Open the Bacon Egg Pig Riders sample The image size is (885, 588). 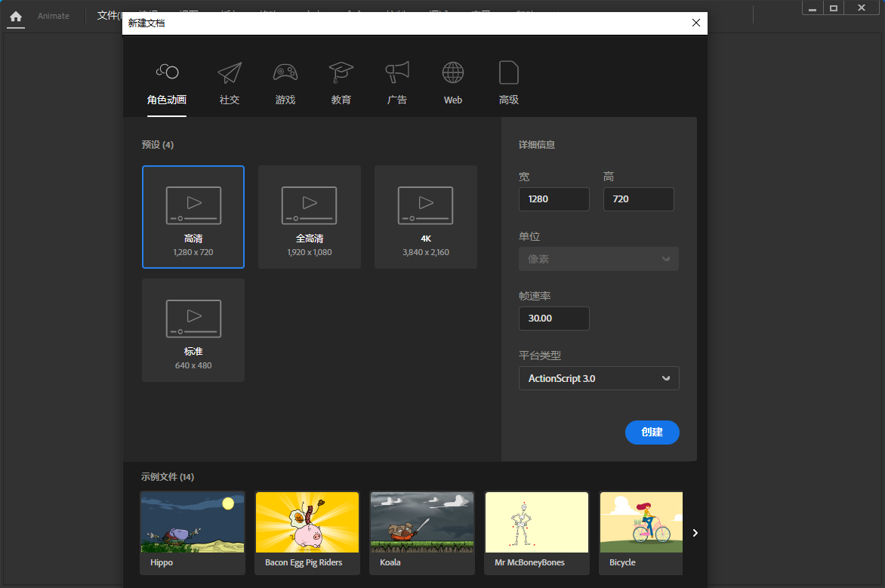(307, 531)
